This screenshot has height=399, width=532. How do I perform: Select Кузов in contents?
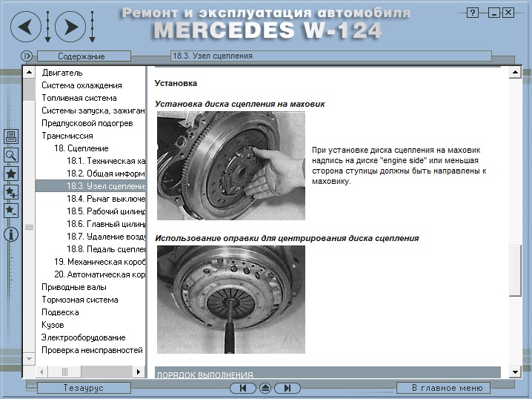click(53, 325)
